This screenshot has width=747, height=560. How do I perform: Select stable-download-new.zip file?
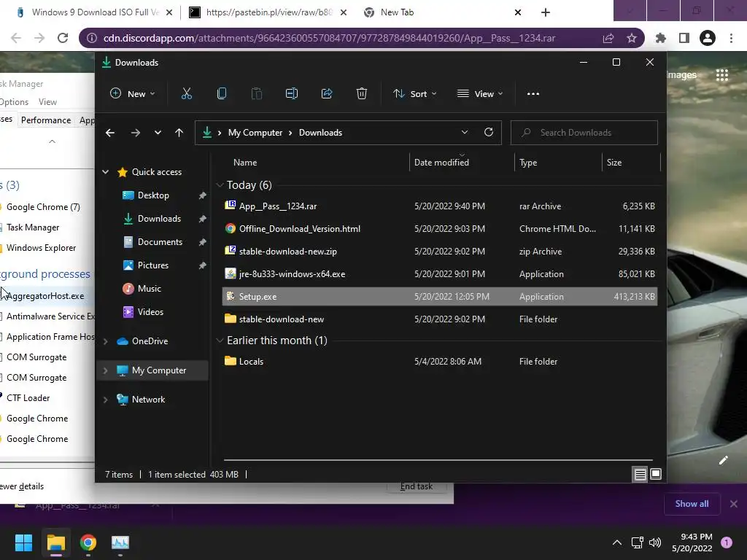click(x=439, y=252)
